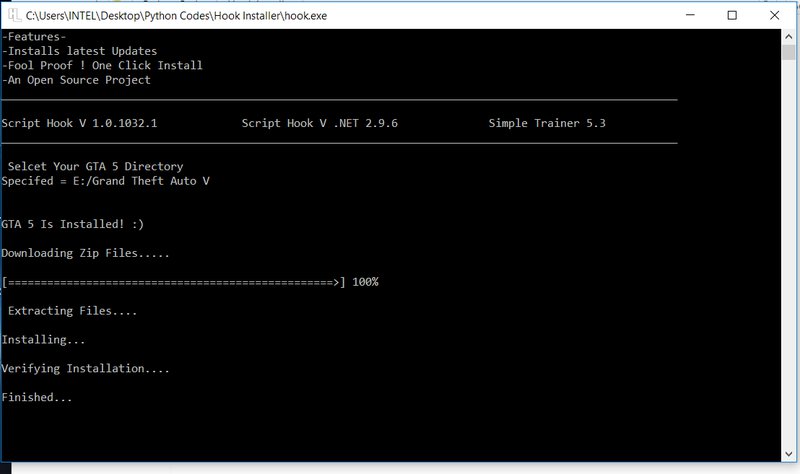Viewport: 800px width, 474px height.
Task: Click the "Script Hook V 1.0.1032.1" text
Action: 80,124
